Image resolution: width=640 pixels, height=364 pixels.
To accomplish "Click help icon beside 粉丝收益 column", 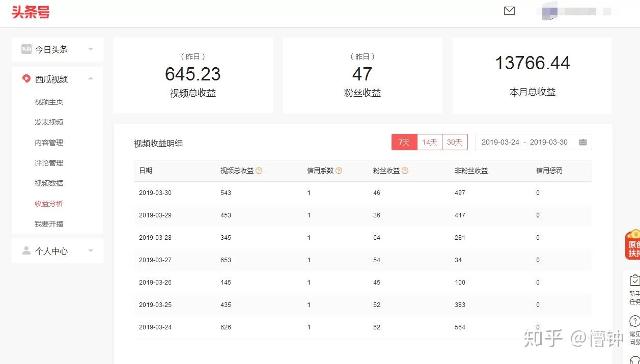I will [x=405, y=171].
